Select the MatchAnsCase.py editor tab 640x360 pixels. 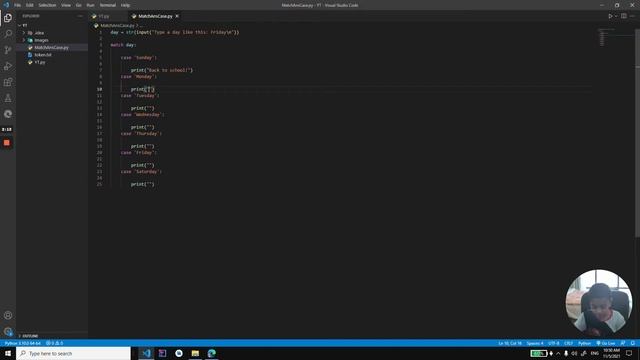point(155,16)
